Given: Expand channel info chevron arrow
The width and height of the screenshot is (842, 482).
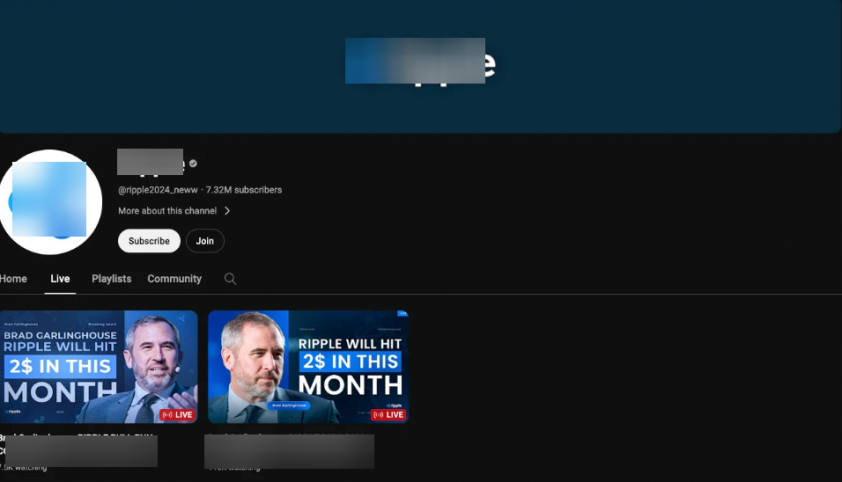Looking at the screenshot, I should pyautogui.click(x=227, y=211).
